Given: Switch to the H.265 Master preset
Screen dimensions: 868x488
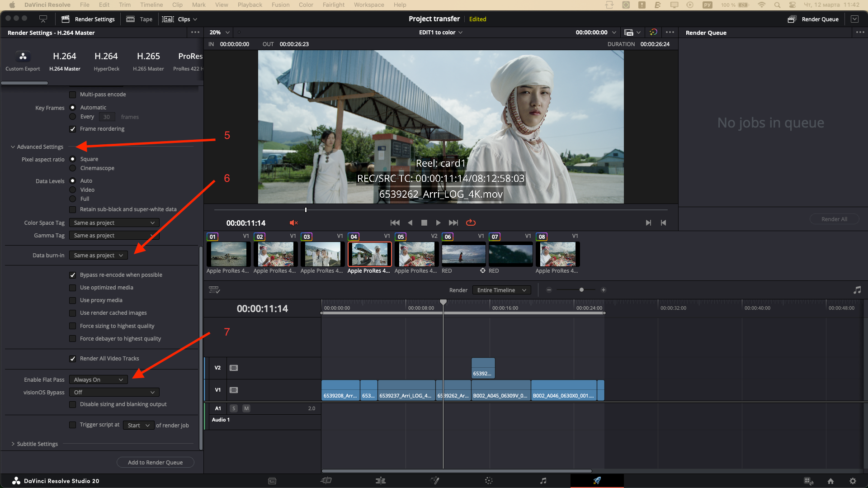Looking at the screenshot, I should point(148,60).
